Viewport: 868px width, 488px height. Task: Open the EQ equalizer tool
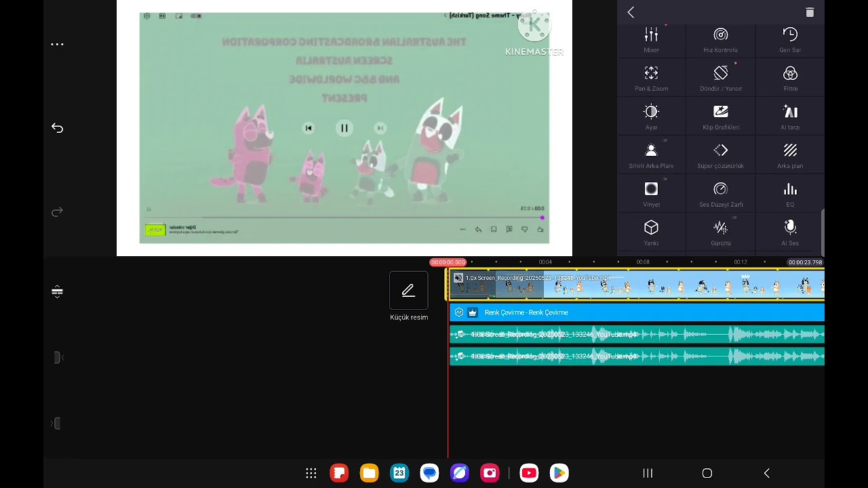click(790, 195)
